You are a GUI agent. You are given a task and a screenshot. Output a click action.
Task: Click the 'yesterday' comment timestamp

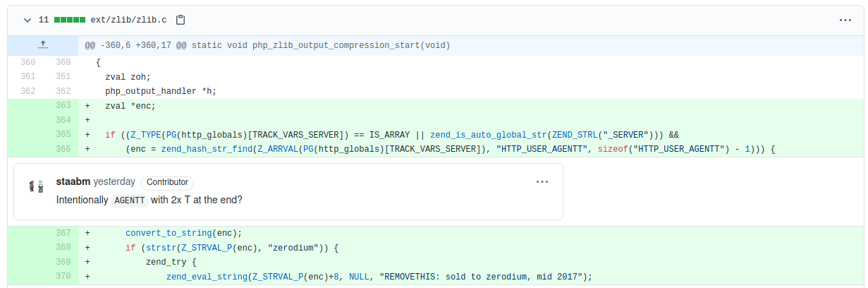114,181
